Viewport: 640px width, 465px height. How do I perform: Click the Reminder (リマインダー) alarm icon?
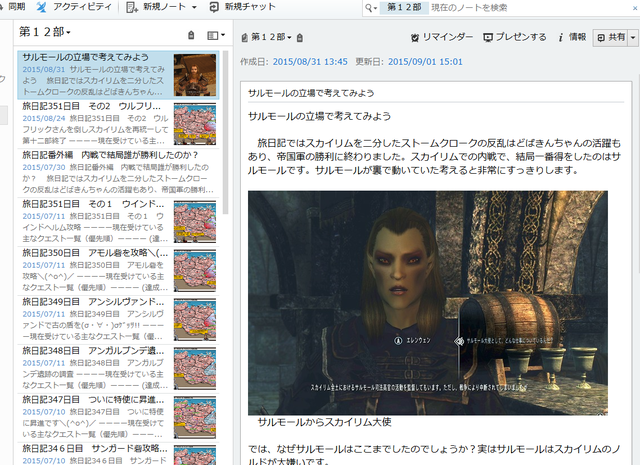415,38
